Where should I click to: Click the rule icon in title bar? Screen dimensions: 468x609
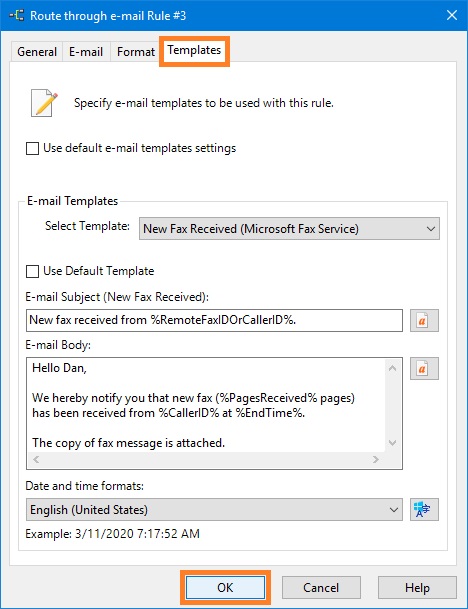(x=16, y=16)
